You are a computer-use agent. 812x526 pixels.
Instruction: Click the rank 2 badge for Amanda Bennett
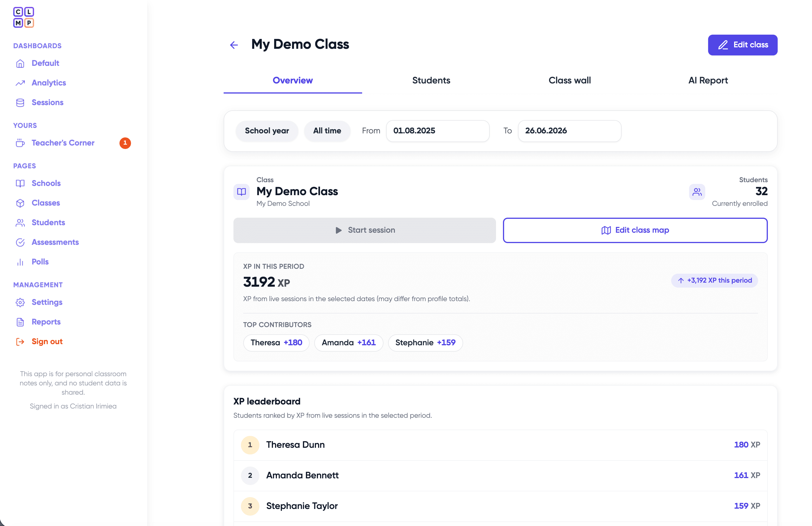250,475
